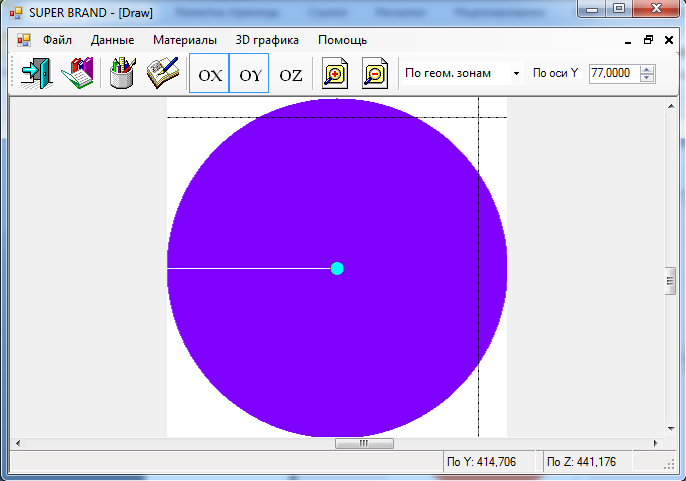Open the books and notebook toolbar icon
The height and width of the screenshot is (481, 686).
(77, 73)
